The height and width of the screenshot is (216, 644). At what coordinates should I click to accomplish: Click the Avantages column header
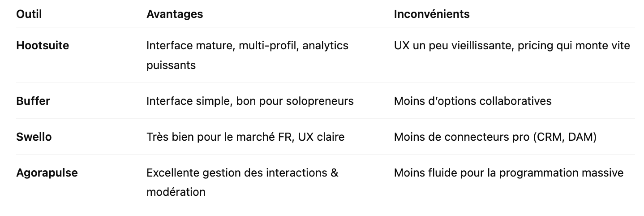tap(175, 14)
